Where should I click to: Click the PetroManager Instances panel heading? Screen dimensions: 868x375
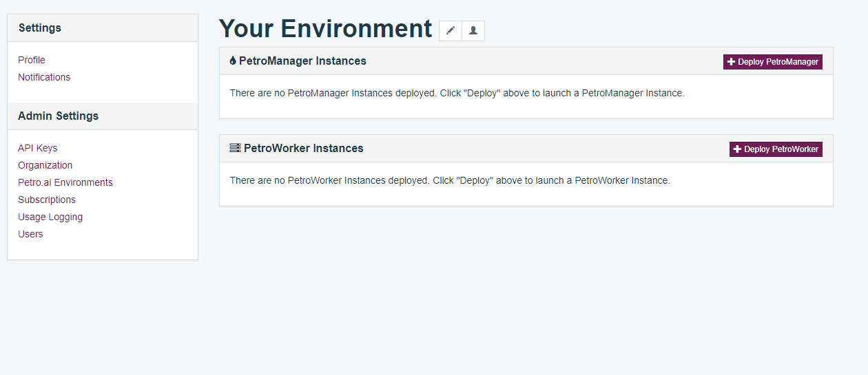point(302,61)
